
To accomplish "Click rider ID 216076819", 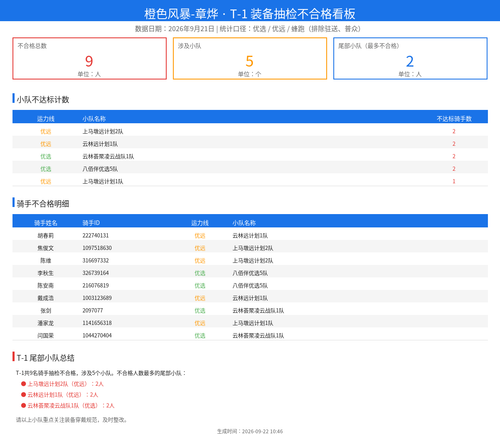I will click(x=95, y=285).
